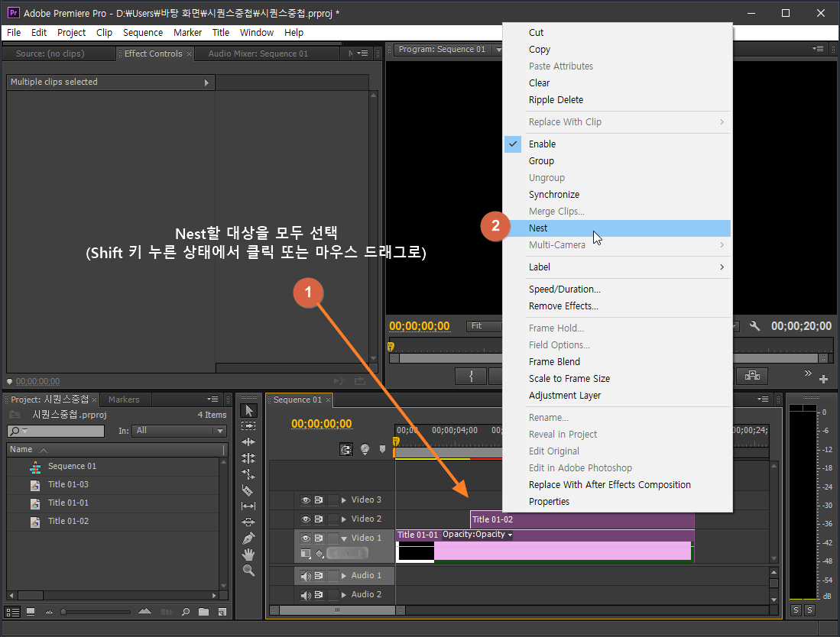Click the Project panel search field
The image size is (840, 637).
56,431
